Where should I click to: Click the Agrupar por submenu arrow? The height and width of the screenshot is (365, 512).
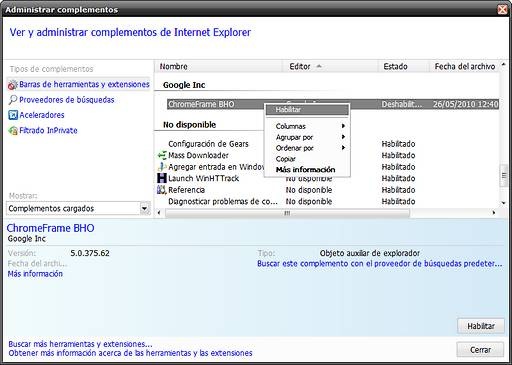343,137
